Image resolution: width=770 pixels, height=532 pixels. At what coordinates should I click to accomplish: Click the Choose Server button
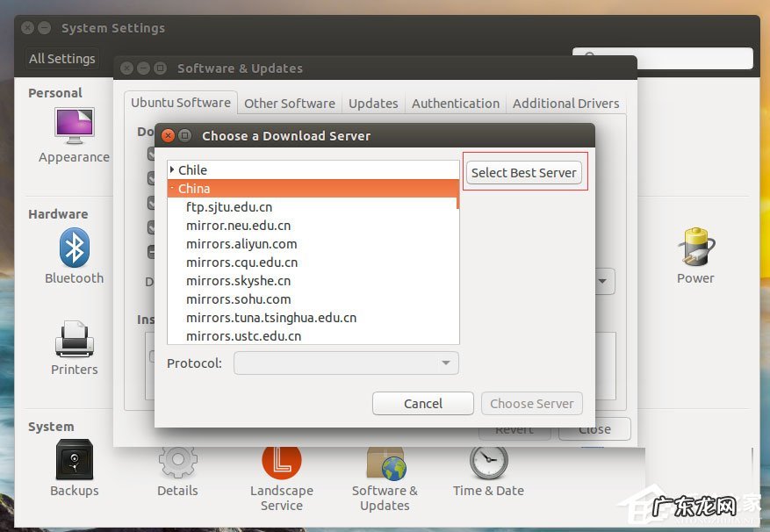click(531, 403)
